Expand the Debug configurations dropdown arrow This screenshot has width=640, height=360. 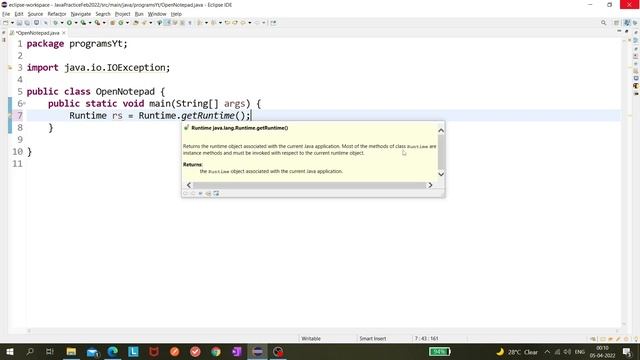[62, 23]
